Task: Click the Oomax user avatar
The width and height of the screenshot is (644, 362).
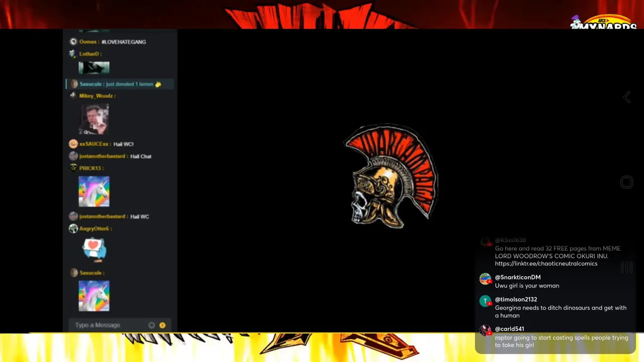Action: (x=73, y=42)
